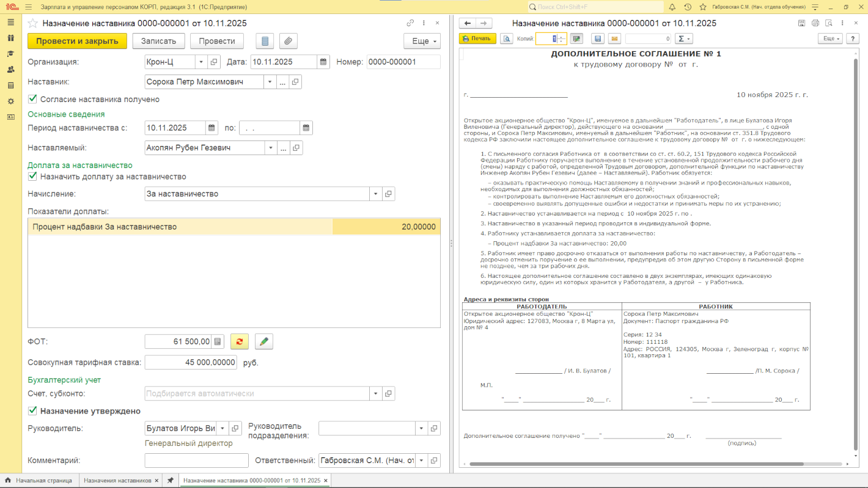Click the red recalculate ФОТ button

coord(239,341)
